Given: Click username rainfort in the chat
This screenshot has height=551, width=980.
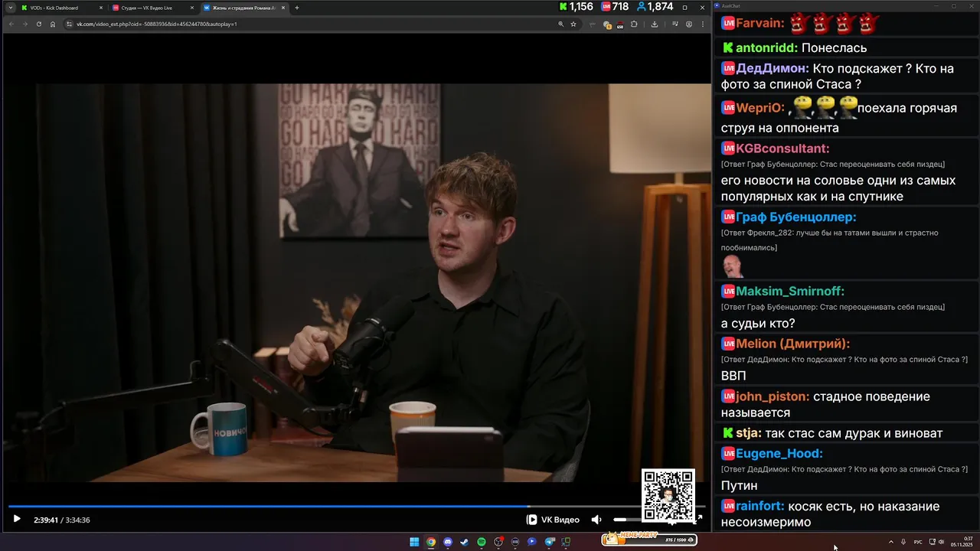Looking at the screenshot, I should tap(759, 507).
